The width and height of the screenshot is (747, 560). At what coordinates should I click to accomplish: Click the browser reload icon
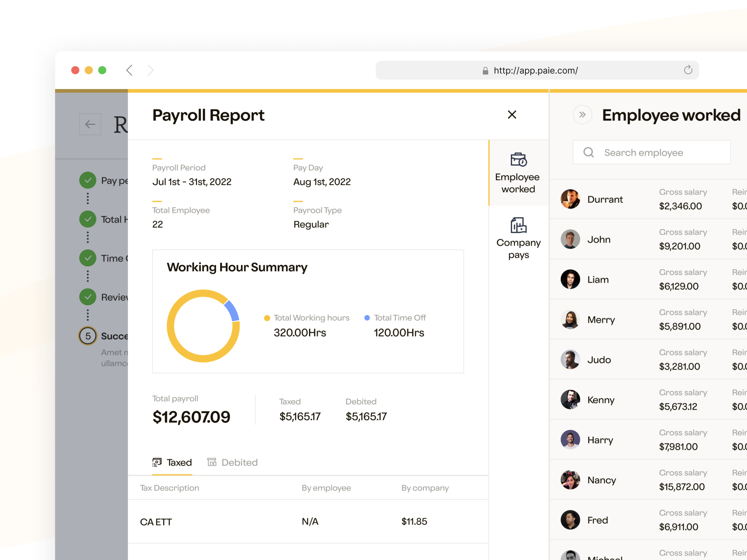688,70
